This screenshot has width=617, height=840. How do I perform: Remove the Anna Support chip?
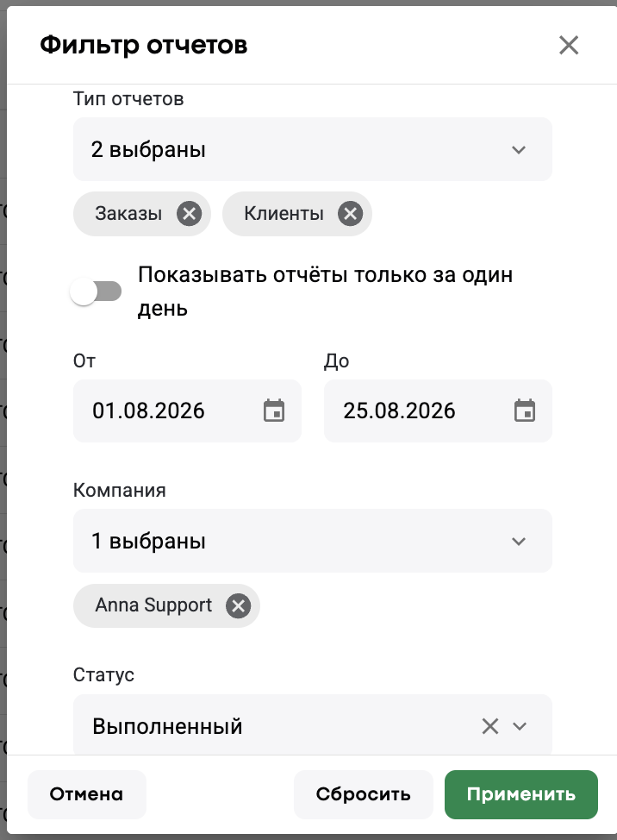[x=238, y=606]
